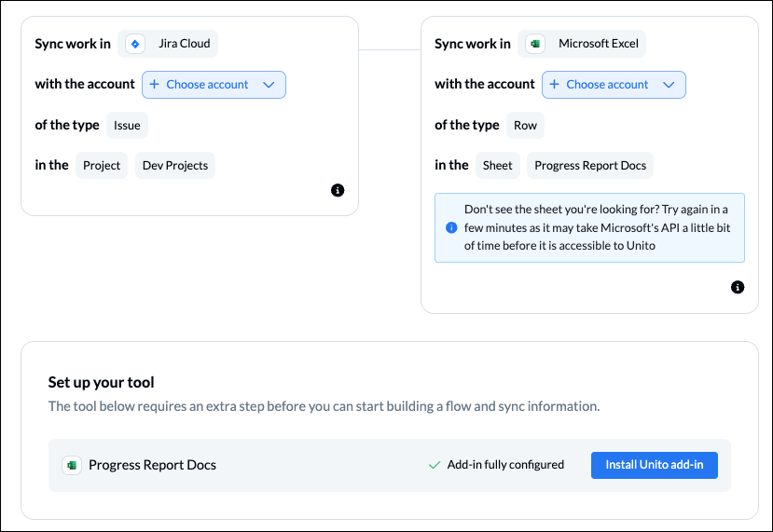773x532 pixels.
Task: Click 'The tool below requires an extra step' text
Action: click(x=324, y=406)
